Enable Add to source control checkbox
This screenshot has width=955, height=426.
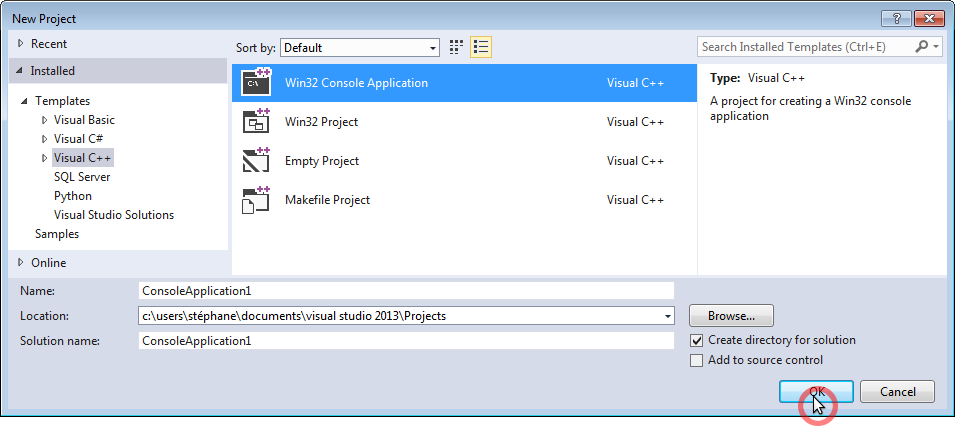click(697, 360)
